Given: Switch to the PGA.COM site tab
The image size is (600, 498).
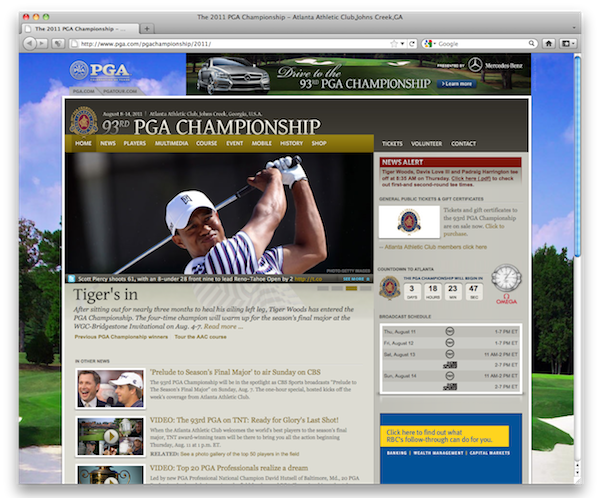Looking at the screenshot, I should tap(83, 91).
